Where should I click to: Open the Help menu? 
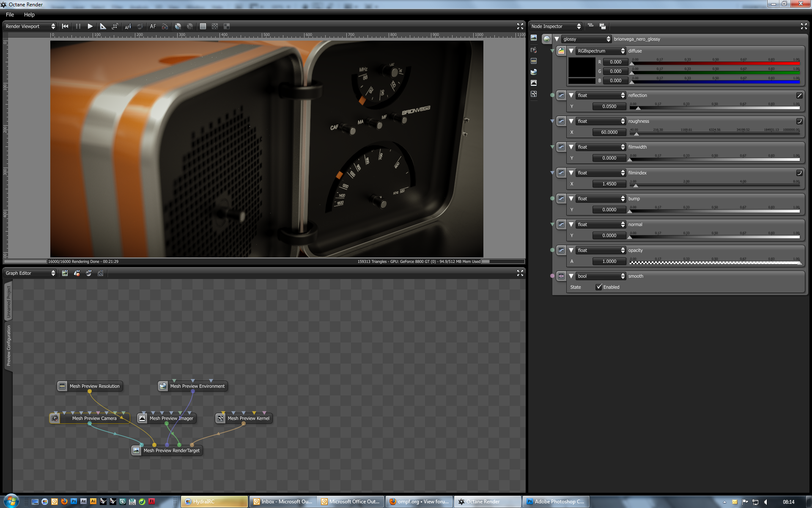click(29, 14)
